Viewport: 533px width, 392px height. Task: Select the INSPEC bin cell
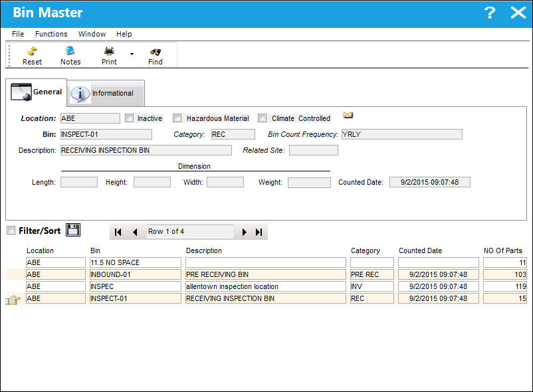136,286
